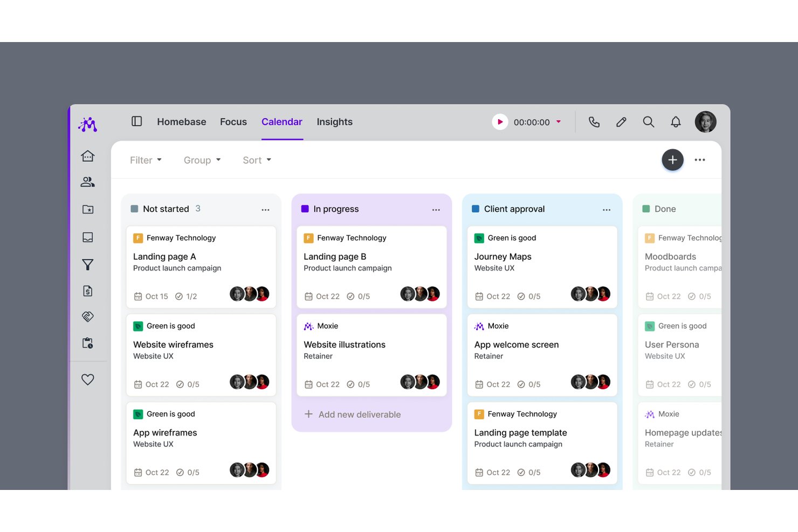Open Client approval column options menu

coord(607,210)
